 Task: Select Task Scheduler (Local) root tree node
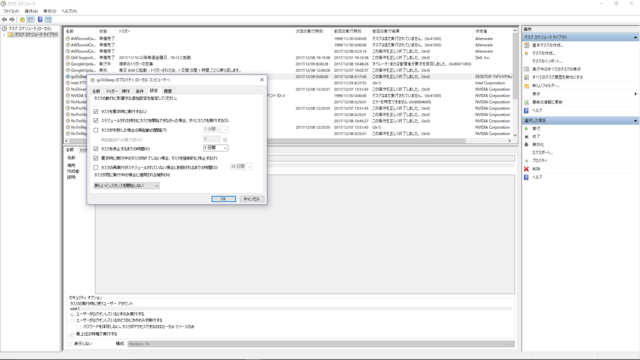30,29
